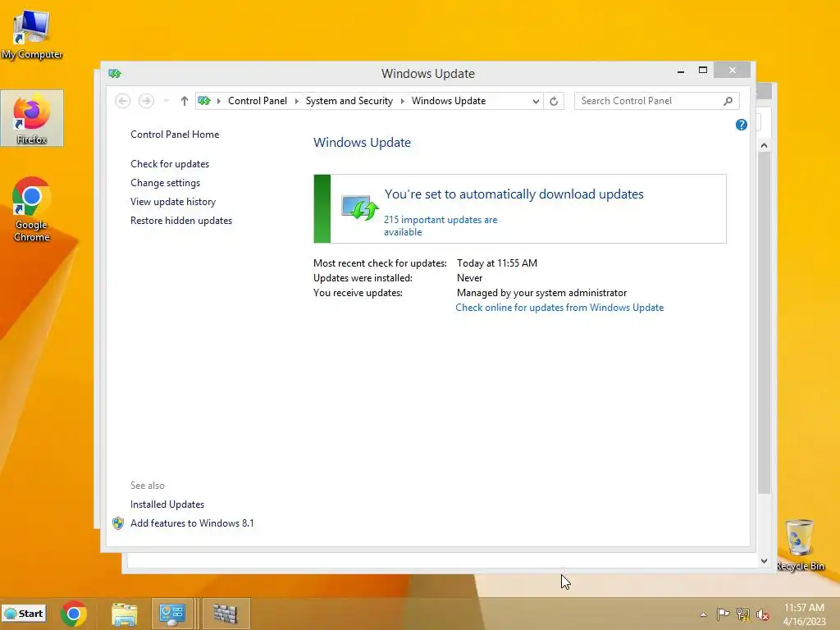Click the background window's vertical scrollbar
Viewport: 840px width, 630px height.
764,354
